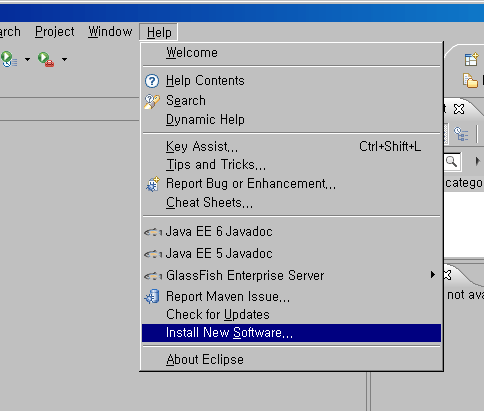This screenshot has width=484, height=411.
Task: Open Cheat Sheets...
Action: tap(291, 203)
